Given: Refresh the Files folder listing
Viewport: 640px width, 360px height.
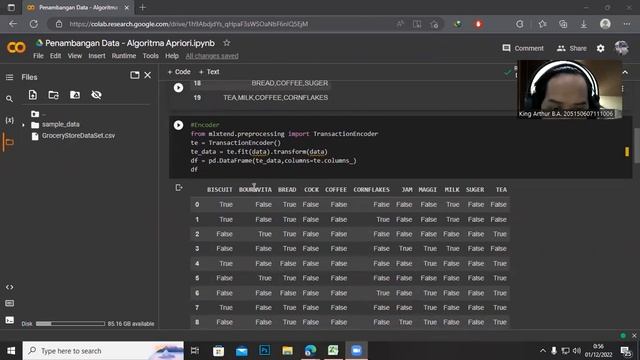Looking at the screenshot, I should click(53, 95).
